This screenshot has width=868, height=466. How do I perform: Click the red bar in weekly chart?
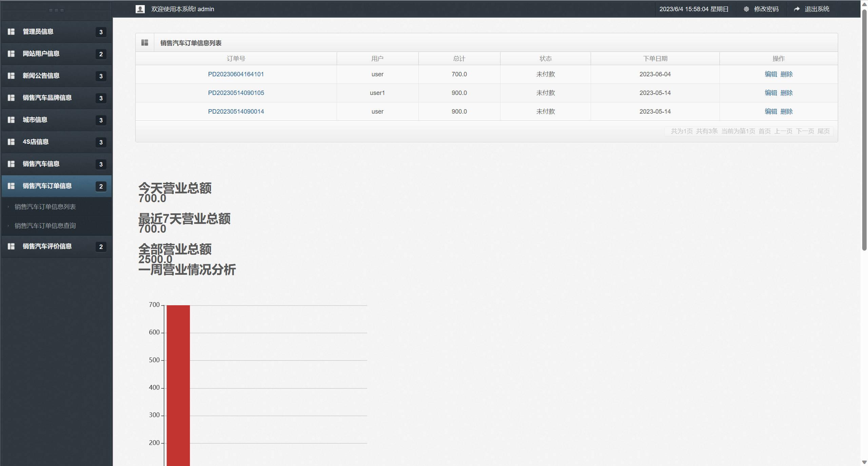(x=178, y=383)
